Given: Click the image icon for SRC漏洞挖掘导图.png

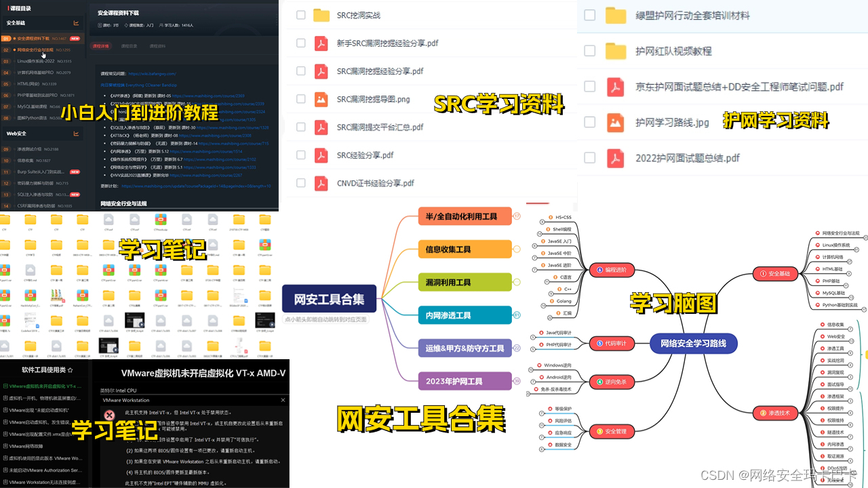Looking at the screenshot, I should [321, 98].
